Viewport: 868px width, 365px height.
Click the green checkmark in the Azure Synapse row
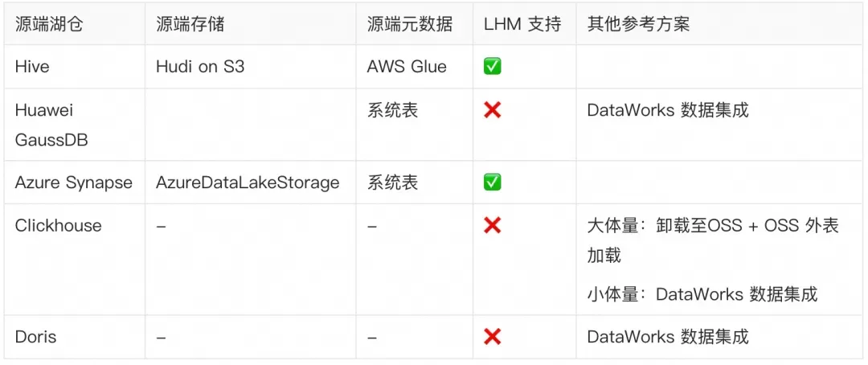click(x=493, y=182)
